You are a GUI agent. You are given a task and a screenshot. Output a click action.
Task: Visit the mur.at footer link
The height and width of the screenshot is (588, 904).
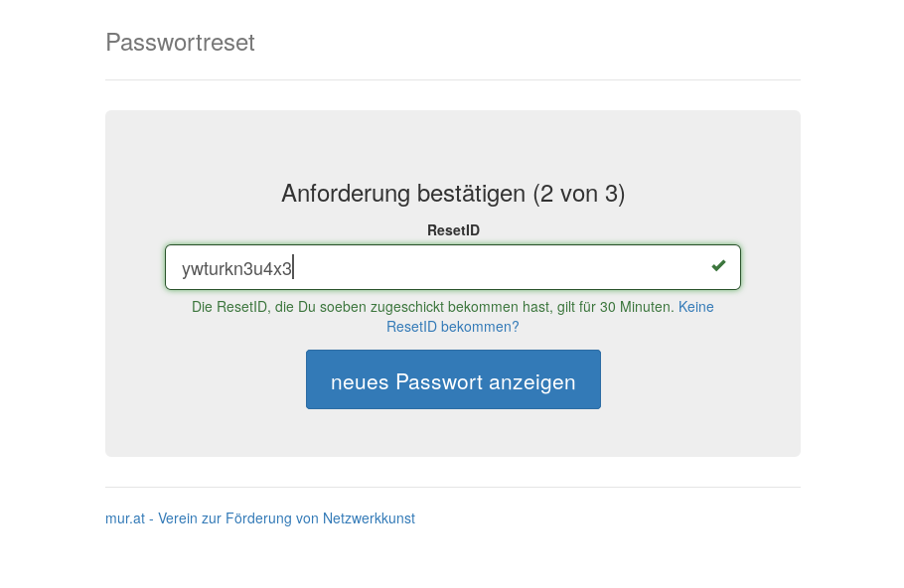tap(259, 518)
